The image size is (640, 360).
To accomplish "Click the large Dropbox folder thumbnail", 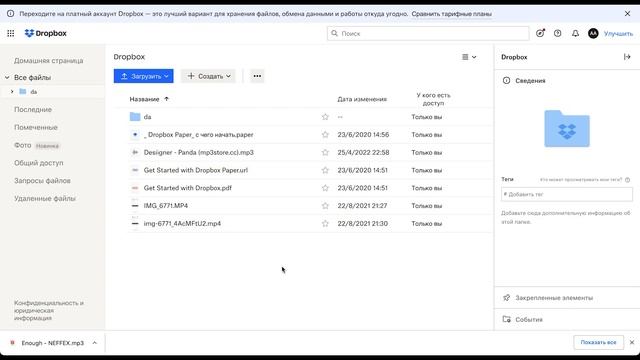I will [567, 129].
